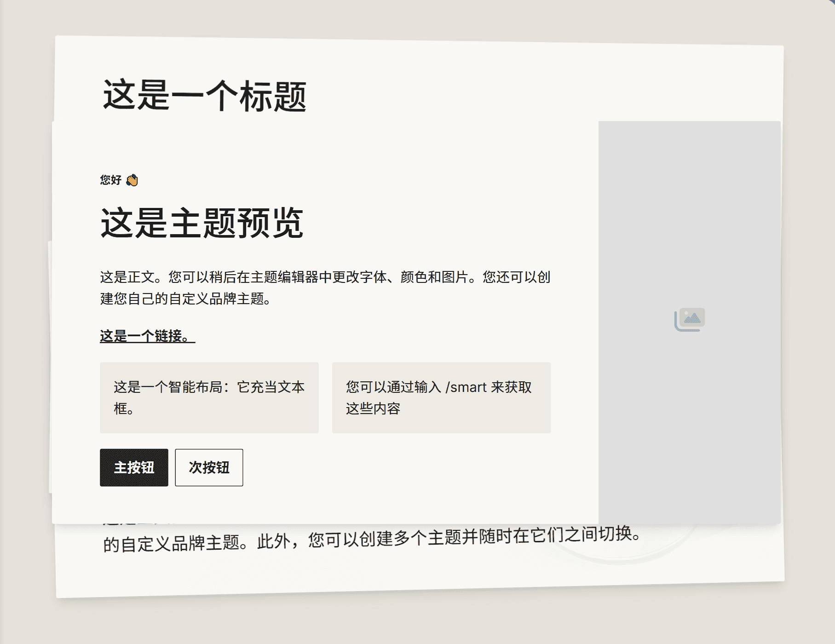
Task: Click the large heading "这是主题预览"
Action: pyautogui.click(x=202, y=224)
